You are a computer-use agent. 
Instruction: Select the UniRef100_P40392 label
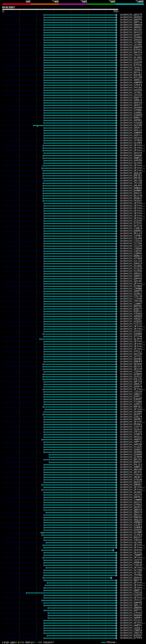pyautogui.click(x=131, y=87)
